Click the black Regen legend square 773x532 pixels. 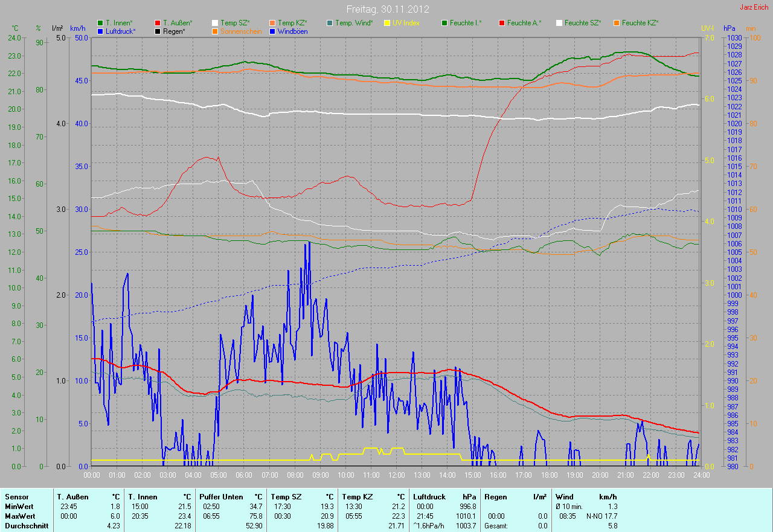point(158,31)
